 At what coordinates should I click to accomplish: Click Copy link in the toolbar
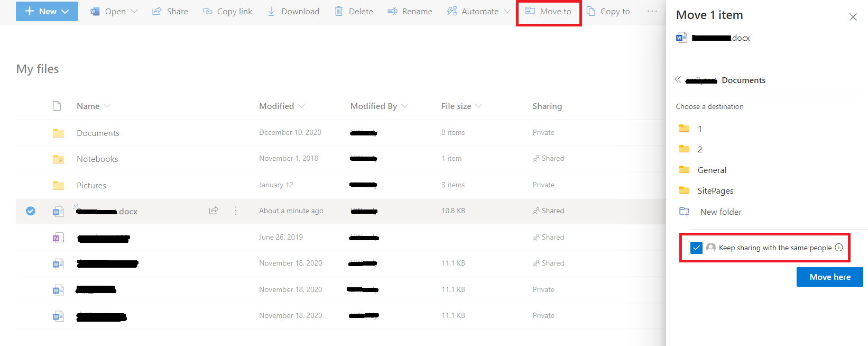pyautogui.click(x=227, y=11)
